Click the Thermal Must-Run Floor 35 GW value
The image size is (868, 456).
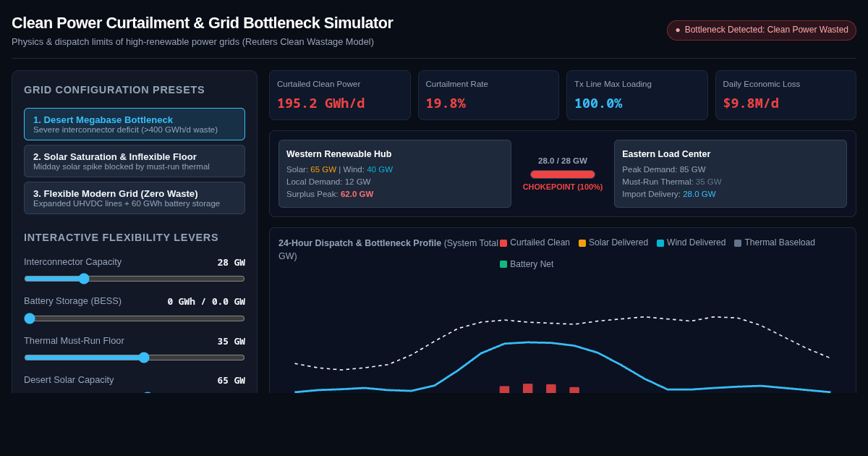tap(231, 341)
